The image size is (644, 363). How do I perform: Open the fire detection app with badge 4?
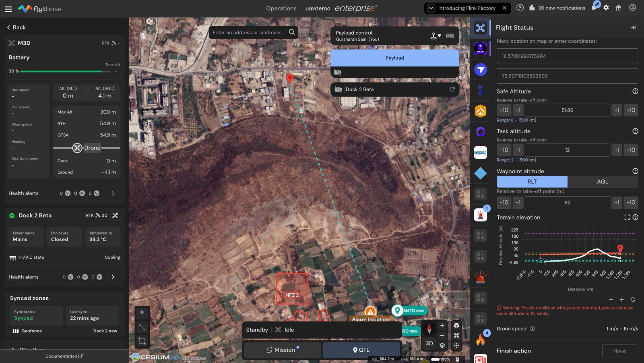click(x=481, y=340)
